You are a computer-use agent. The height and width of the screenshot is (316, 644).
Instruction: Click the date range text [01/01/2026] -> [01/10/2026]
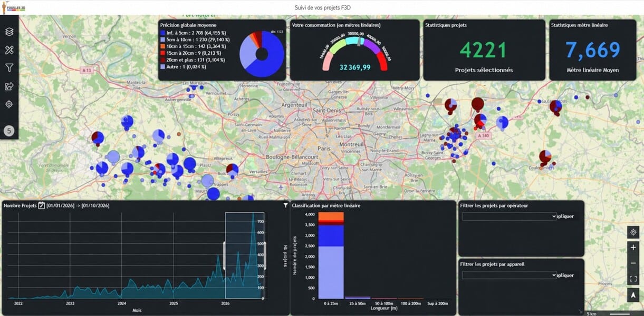[78, 205]
